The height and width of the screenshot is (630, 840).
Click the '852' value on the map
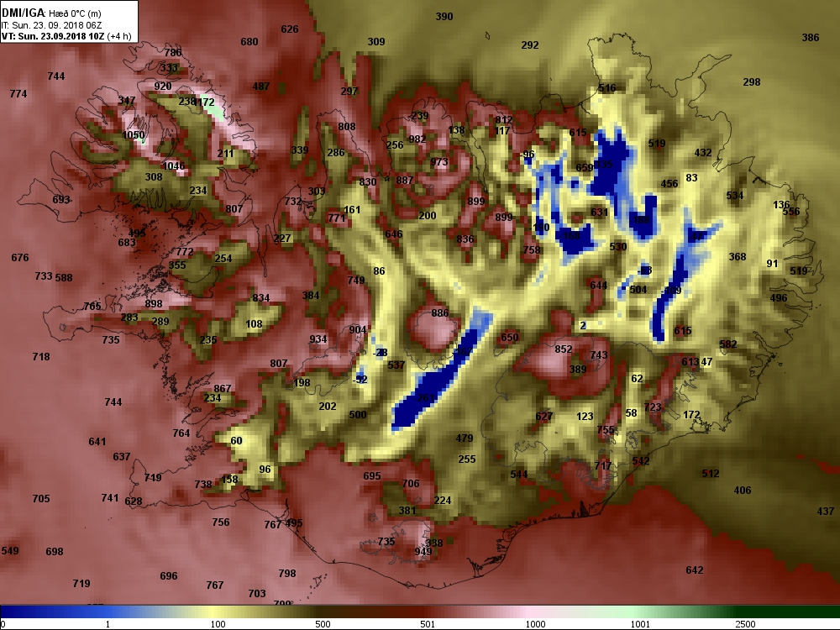pyautogui.click(x=564, y=349)
